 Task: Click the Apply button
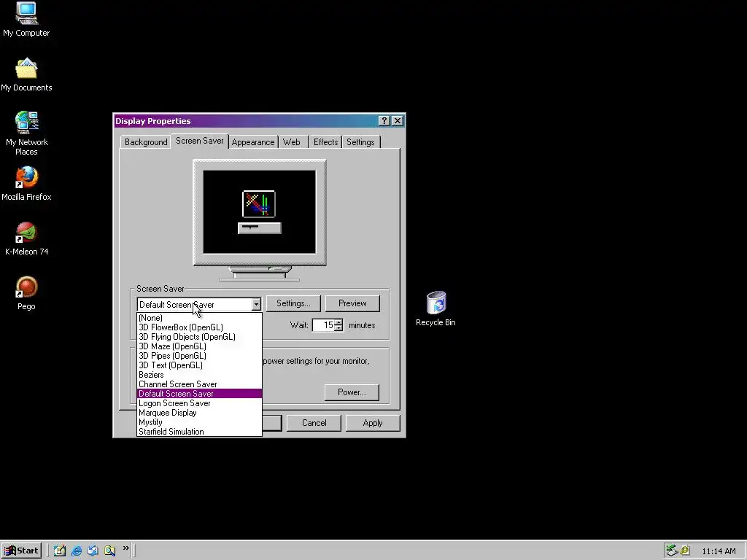tap(373, 423)
